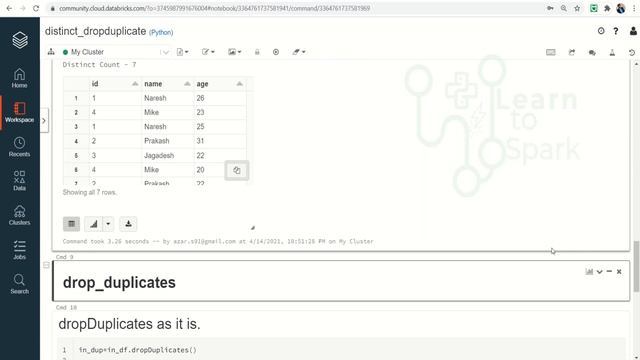Minimize the drop_duplicates cell
Image resolution: width=640 pixels, height=360 pixels.
(x=609, y=271)
